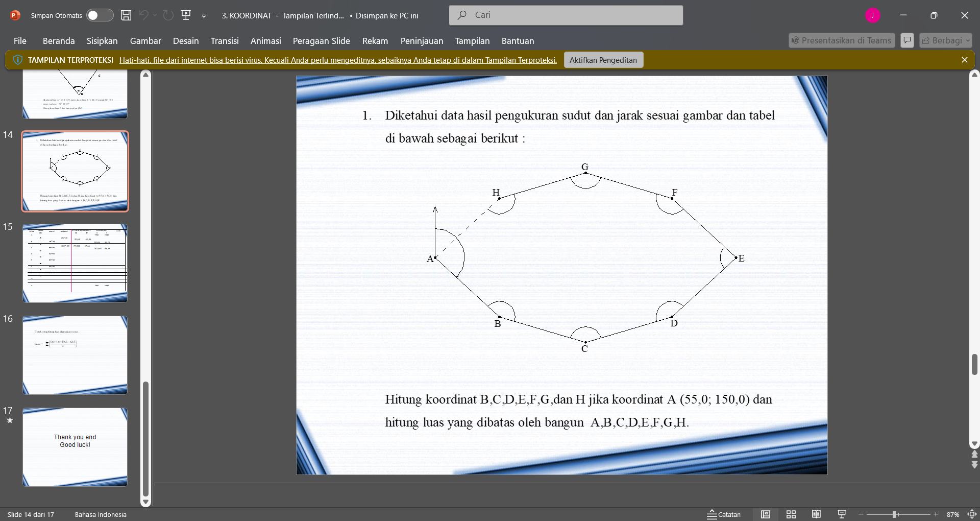Screen dimensions: 980x521
Task: Select slide 16 thumbnail
Action: click(x=75, y=355)
